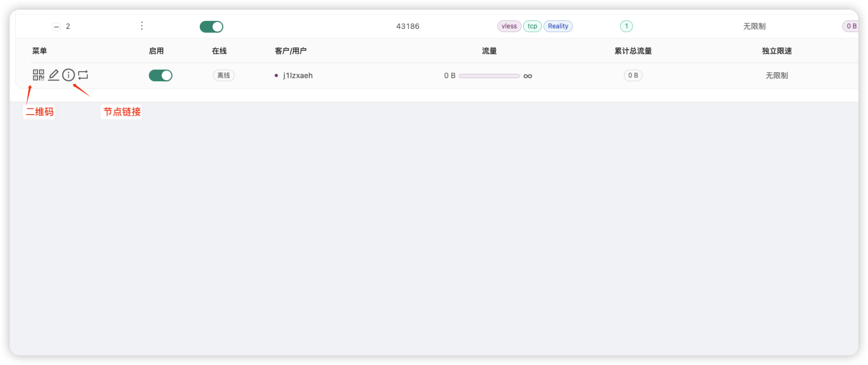The width and height of the screenshot is (868, 365).
Task: Click the purple dot before j1lzxaeh
Action: click(276, 76)
